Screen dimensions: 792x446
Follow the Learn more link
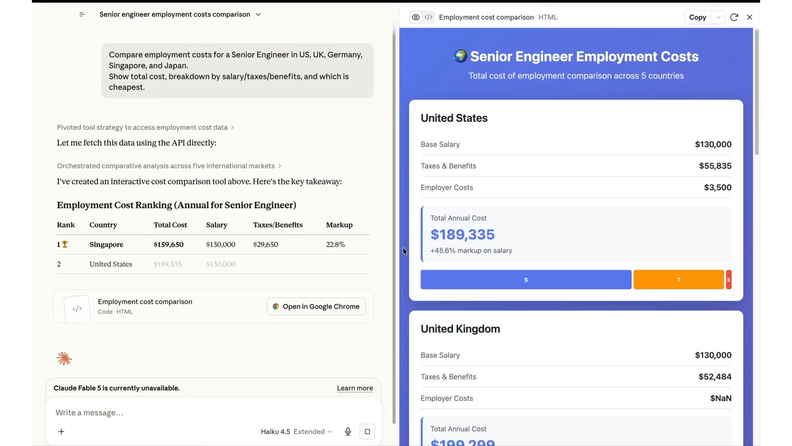(355, 388)
